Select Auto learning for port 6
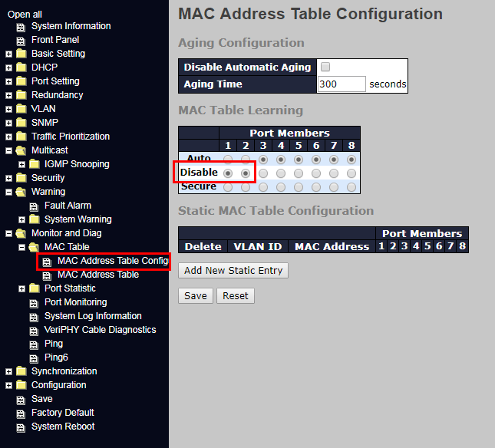The width and height of the screenshot is (495, 448). click(316, 160)
